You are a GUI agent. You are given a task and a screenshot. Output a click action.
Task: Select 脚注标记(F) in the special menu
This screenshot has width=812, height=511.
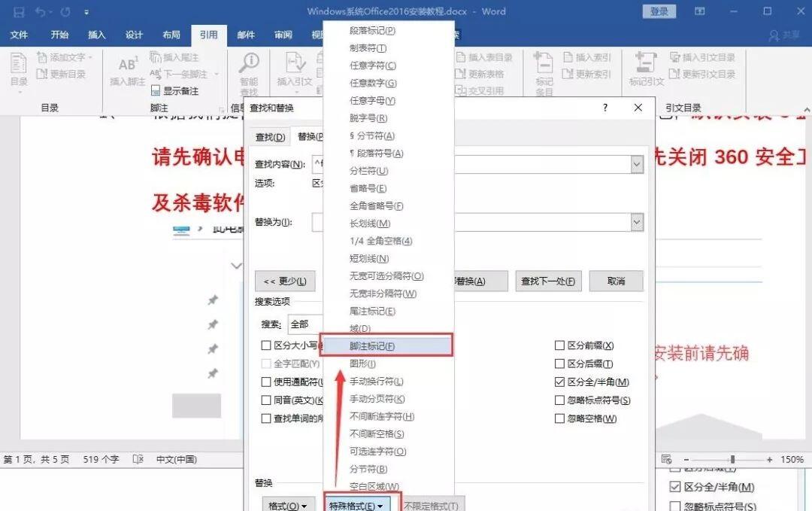(x=386, y=345)
